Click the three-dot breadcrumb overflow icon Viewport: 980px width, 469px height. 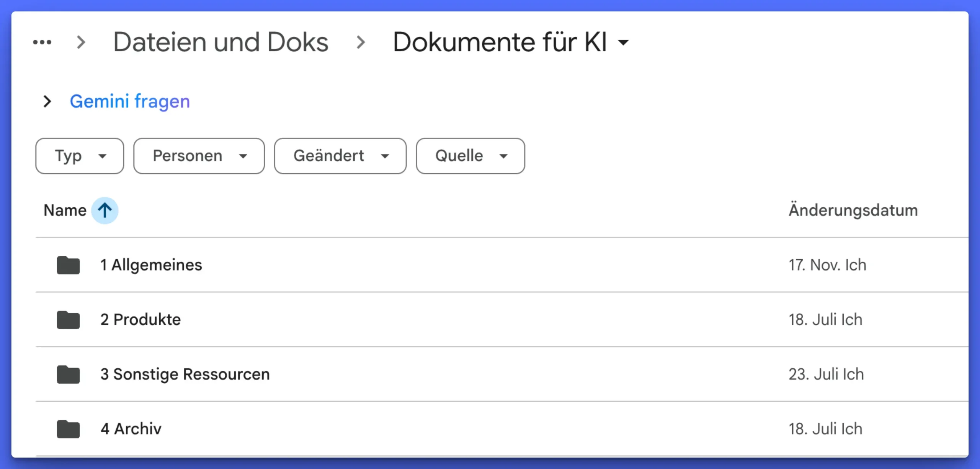point(42,42)
